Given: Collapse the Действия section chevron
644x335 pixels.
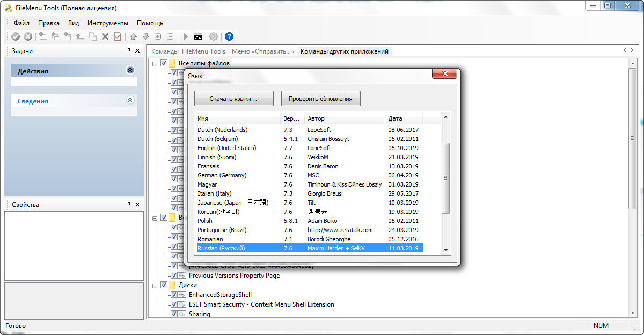Looking at the screenshot, I should [130, 70].
